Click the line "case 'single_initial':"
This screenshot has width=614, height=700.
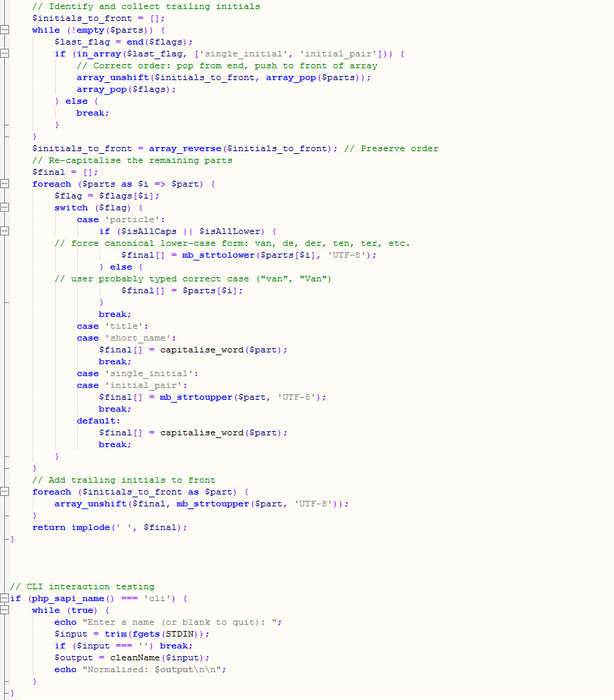[137, 373]
